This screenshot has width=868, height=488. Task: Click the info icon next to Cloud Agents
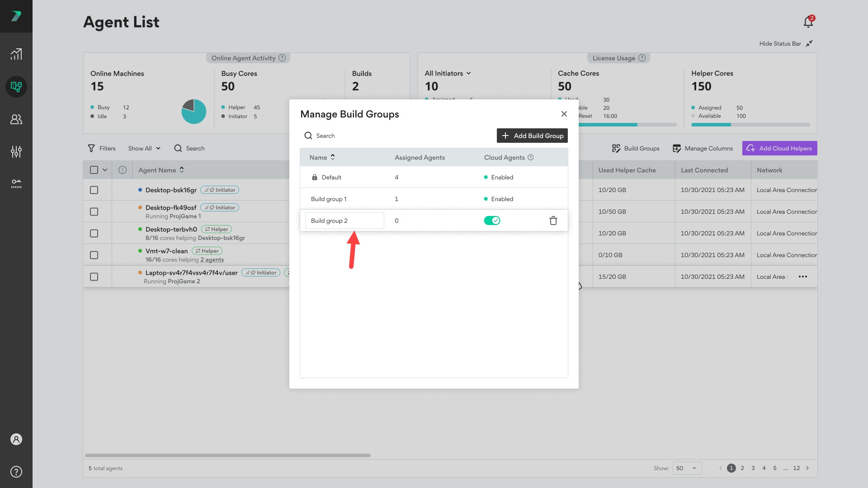(531, 157)
